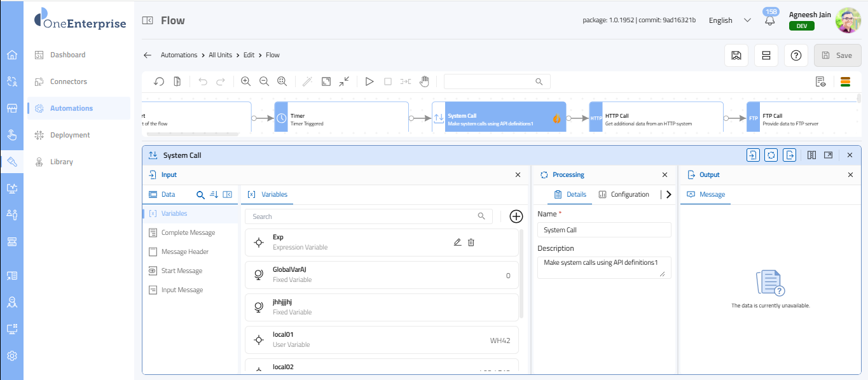Open the notifications bell
The height and width of the screenshot is (380, 868).
pos(770,20)
